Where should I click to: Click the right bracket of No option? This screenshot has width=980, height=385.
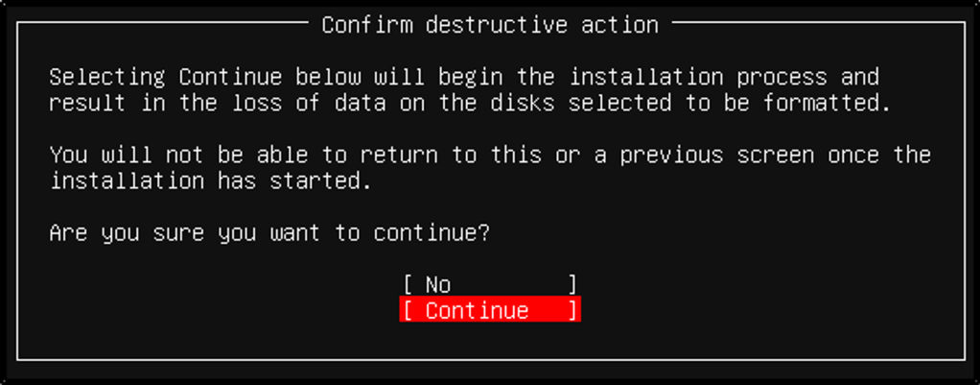(572, 285)
